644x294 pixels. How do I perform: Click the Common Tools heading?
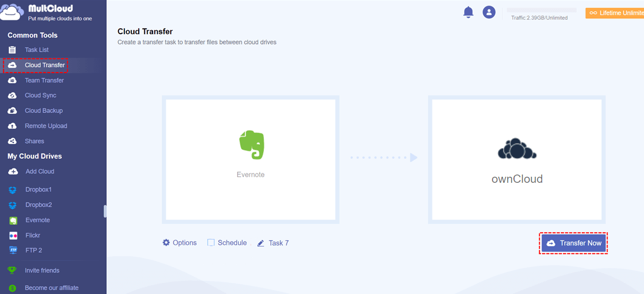33,35
